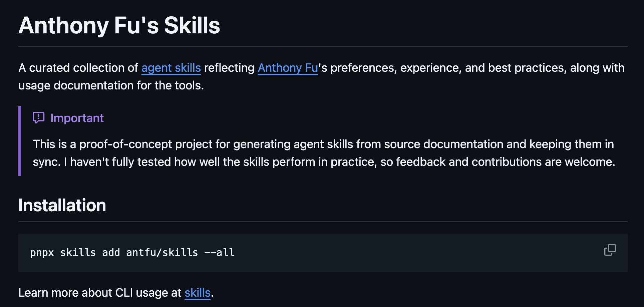Click antfu/skills in the install command
This screenshot has width=644, height=307.
coord(162,253)
